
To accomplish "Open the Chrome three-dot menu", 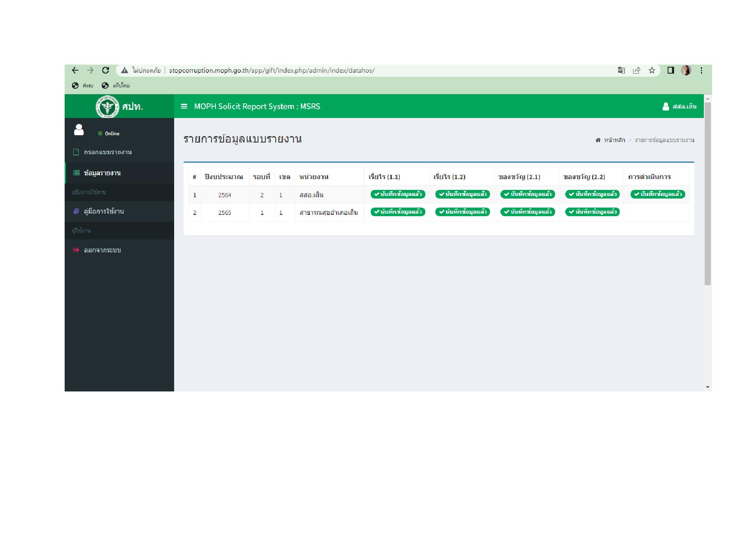I will click(x=701, y=70).
